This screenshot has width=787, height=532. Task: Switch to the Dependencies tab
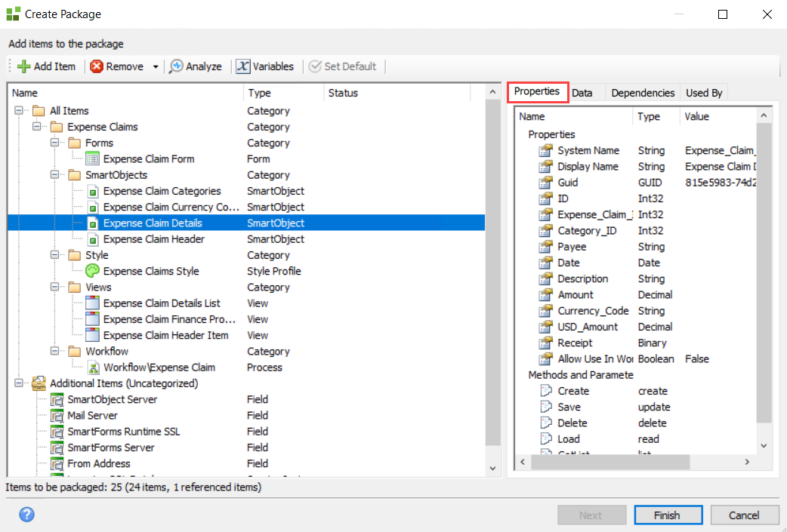(x=642, y=93)
